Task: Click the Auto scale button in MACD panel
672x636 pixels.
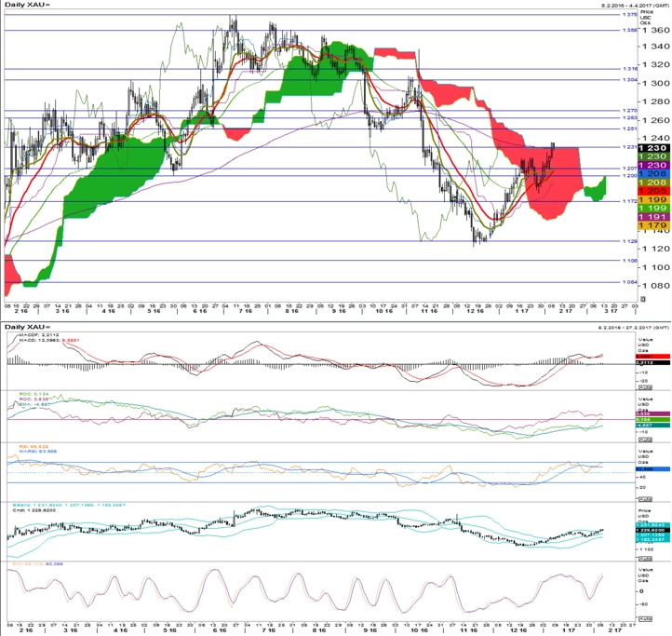Action: pyautogui.click(x=645, y=387)
